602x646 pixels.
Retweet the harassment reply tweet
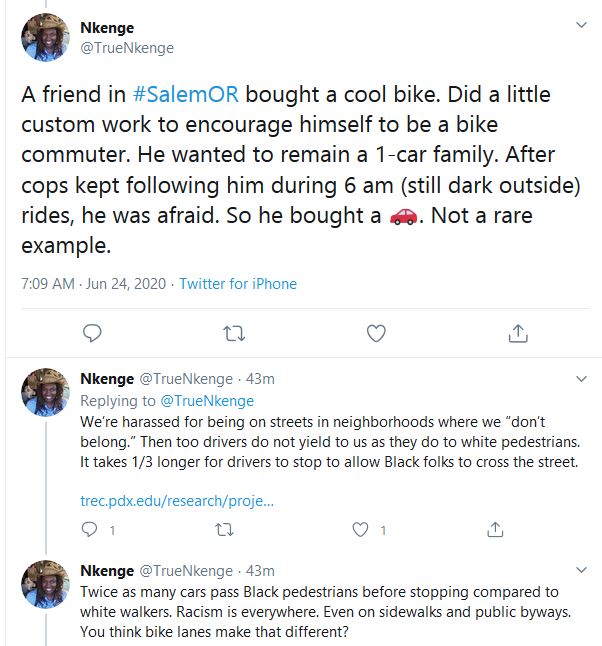point(225,529)
